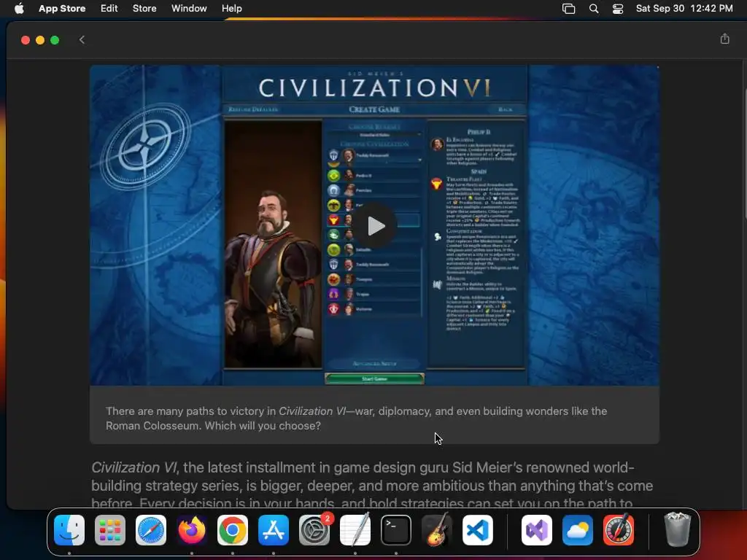The height and width of the screenshot is (560, 747).
Task: Launch Firefox from the Dock
Action: pos(192,529)
